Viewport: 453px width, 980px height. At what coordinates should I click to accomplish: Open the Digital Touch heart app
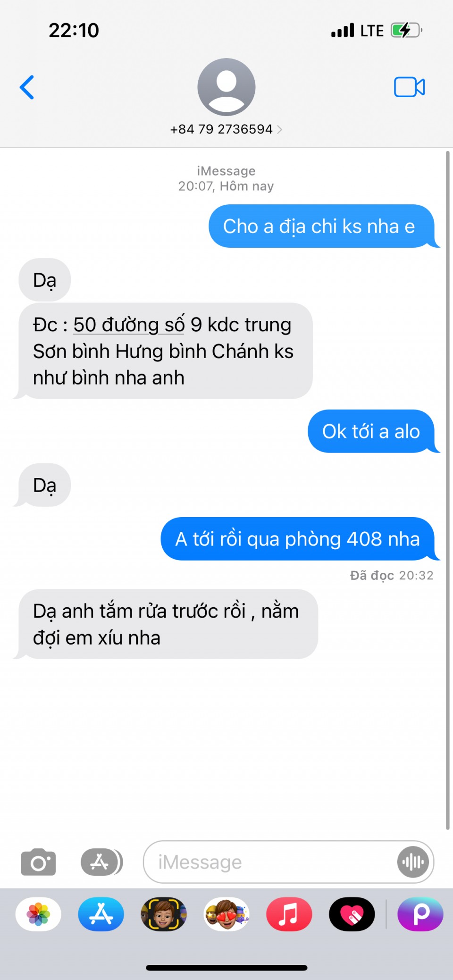(x=352, y=914)
